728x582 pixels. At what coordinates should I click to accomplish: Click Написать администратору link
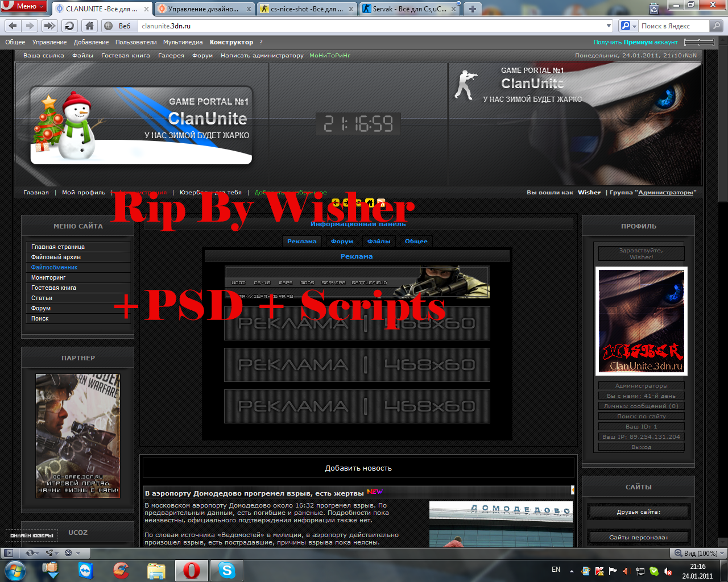(262, 56)
